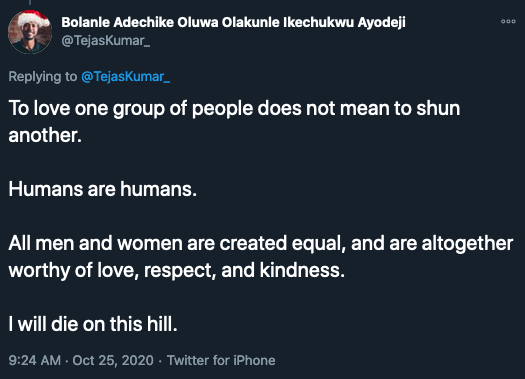525x379 pixels.
Task: Click the line "I will die on this hill."
Action: 93,324
